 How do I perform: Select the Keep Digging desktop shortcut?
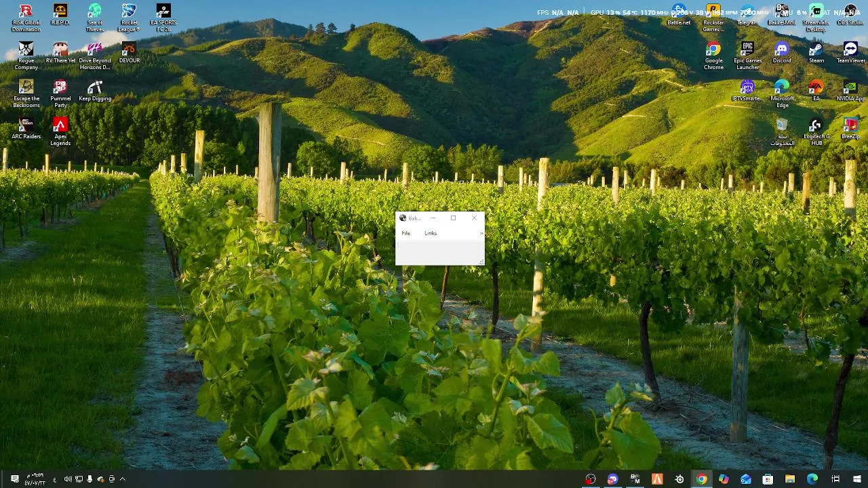(95, 91)
